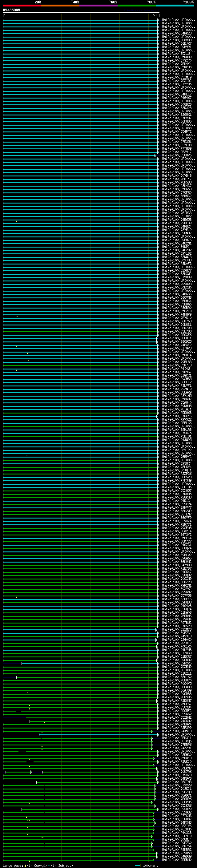The height and width of the screenshot is (868, 197).
Task: Click the AV435085 query sequence name
Action: pos(11,10)
